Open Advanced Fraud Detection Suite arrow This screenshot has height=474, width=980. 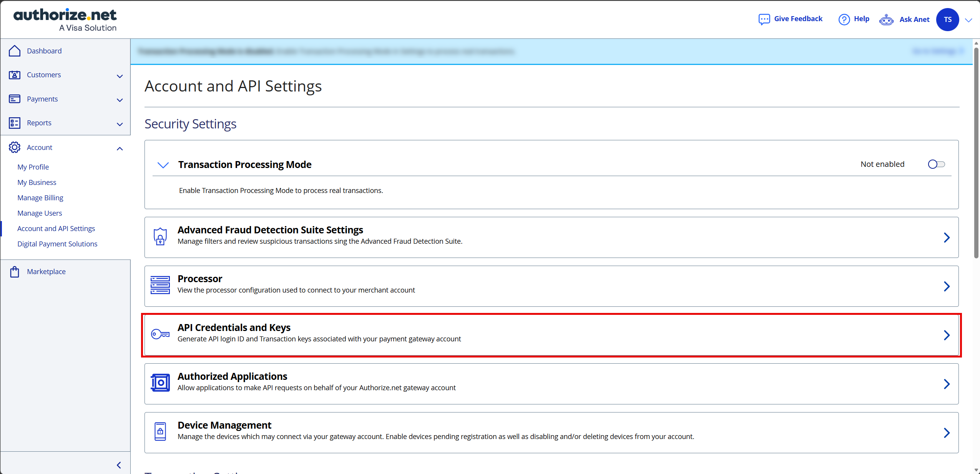947,238
